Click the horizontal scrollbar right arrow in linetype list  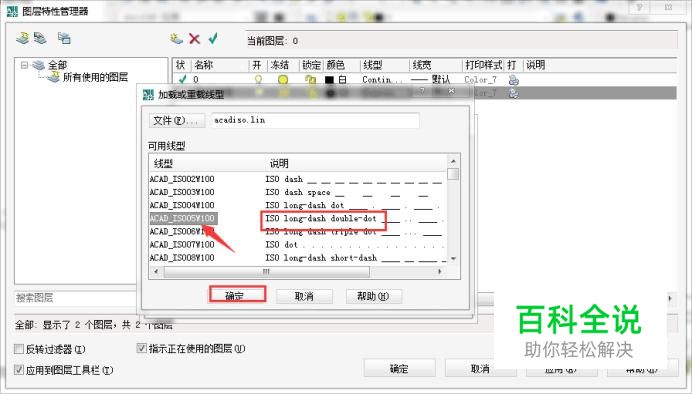tap(440, 272)
